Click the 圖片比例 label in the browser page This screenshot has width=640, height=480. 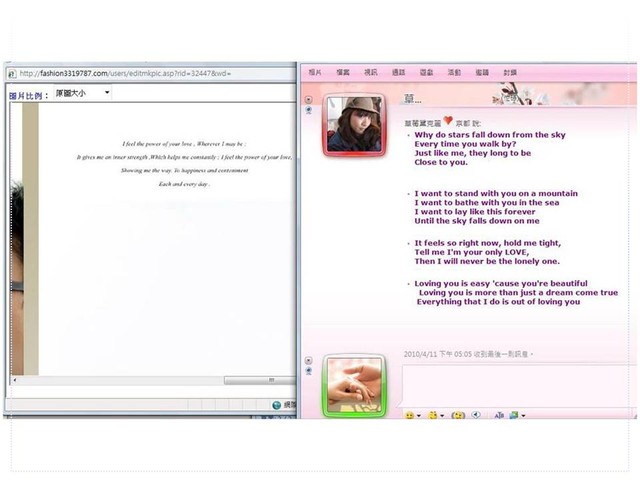(x=29, y=96)
